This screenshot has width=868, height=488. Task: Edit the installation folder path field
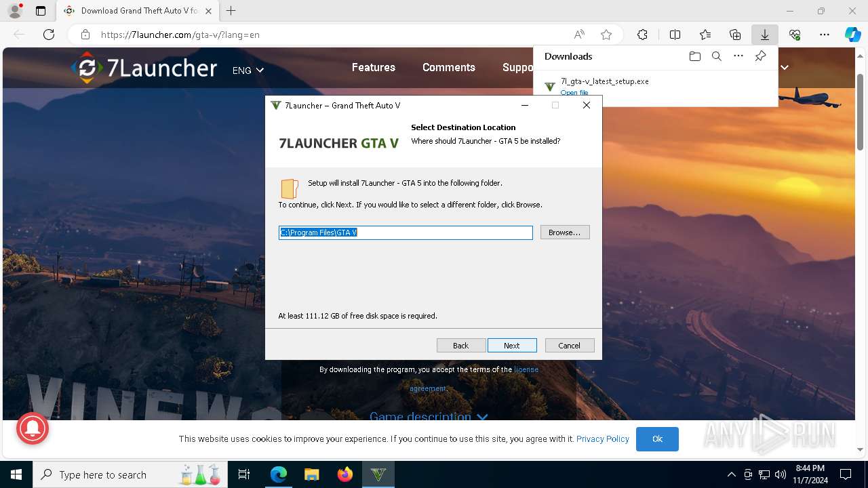tap(406, 232)
